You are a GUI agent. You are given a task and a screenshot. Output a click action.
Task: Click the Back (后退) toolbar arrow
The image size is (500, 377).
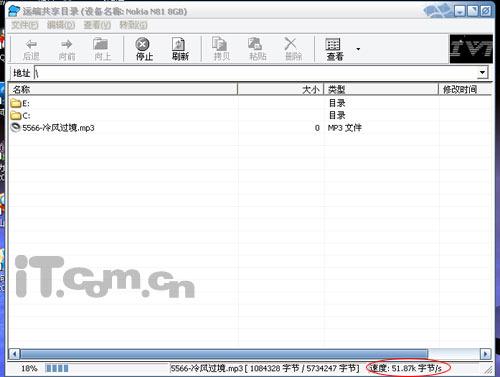[x=31, y=49]
